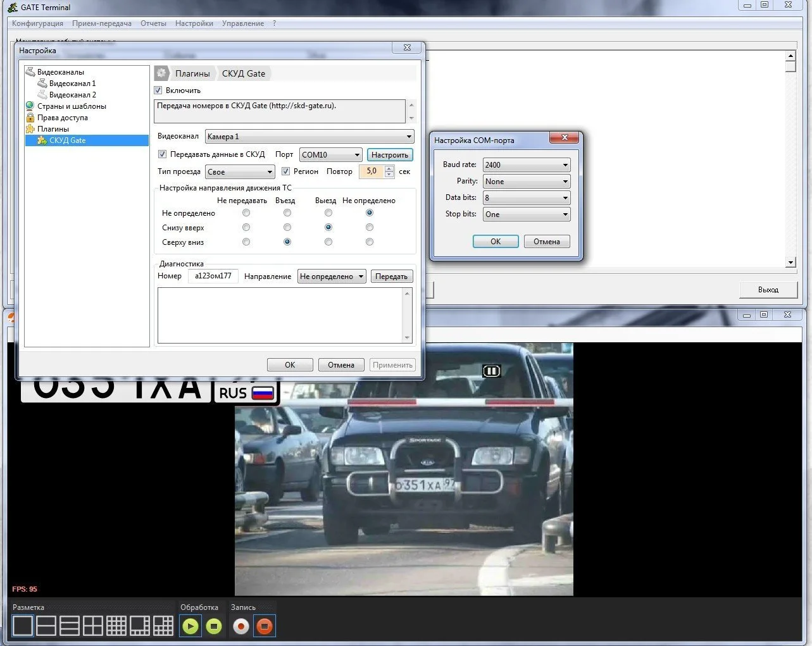Open the Baud rate dropdown
Screen dimensions: 812x646
click(527, 165)
